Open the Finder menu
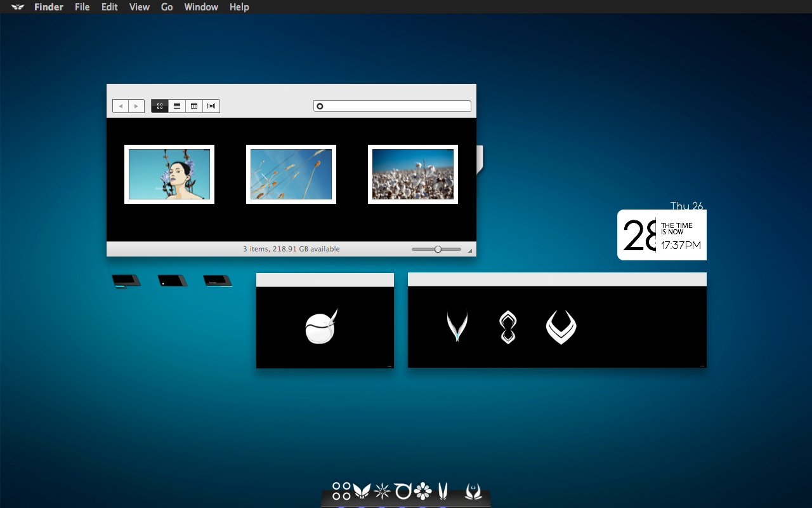This screenshot has width=812, height=508. coord(49,7)
